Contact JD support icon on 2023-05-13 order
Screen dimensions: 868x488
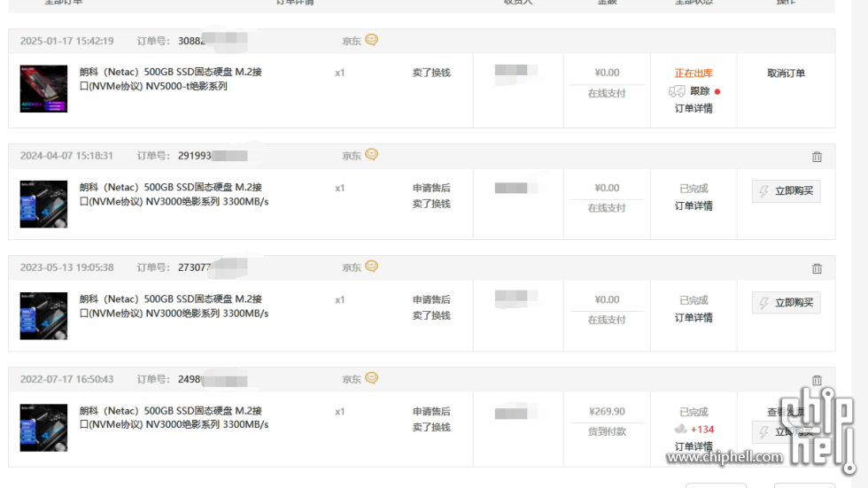[371, 266]
